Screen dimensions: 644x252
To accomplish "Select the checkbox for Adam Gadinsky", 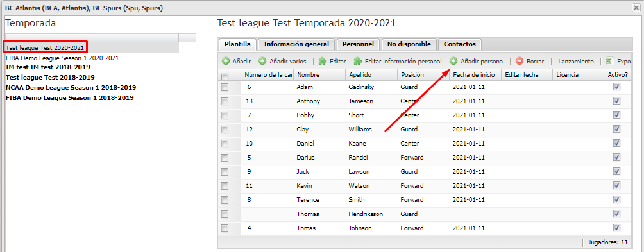I will (225, 87).
